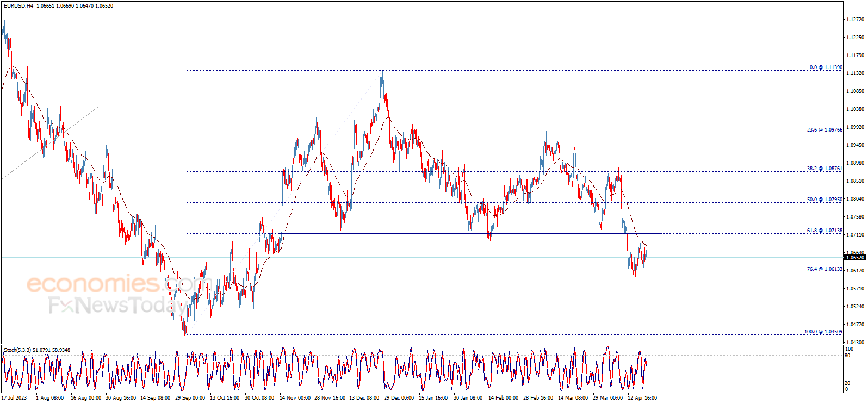Select the 23.6 @ 1.09766 Fibonacci label

(824, 130)
